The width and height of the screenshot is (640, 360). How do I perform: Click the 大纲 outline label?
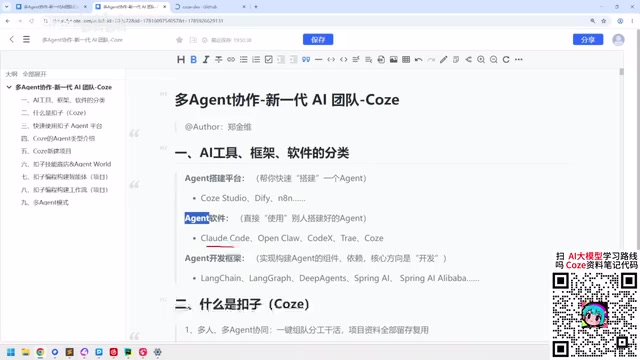click(11, 74)
